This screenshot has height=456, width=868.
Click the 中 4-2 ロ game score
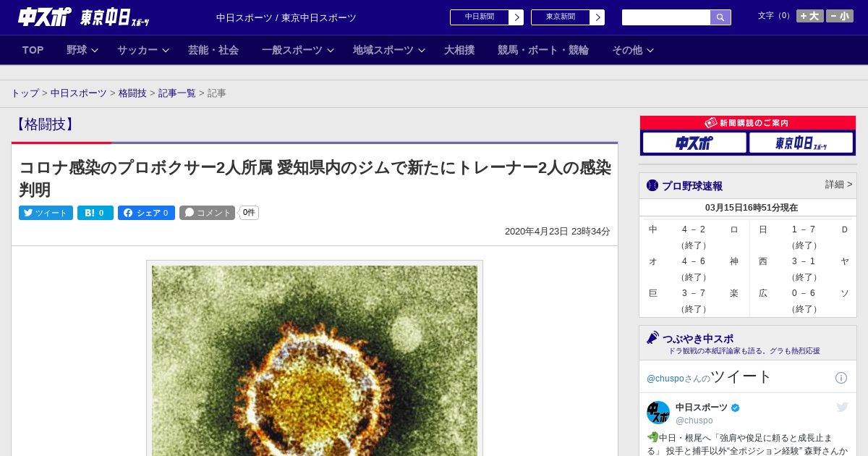click(x=694, y=229)
